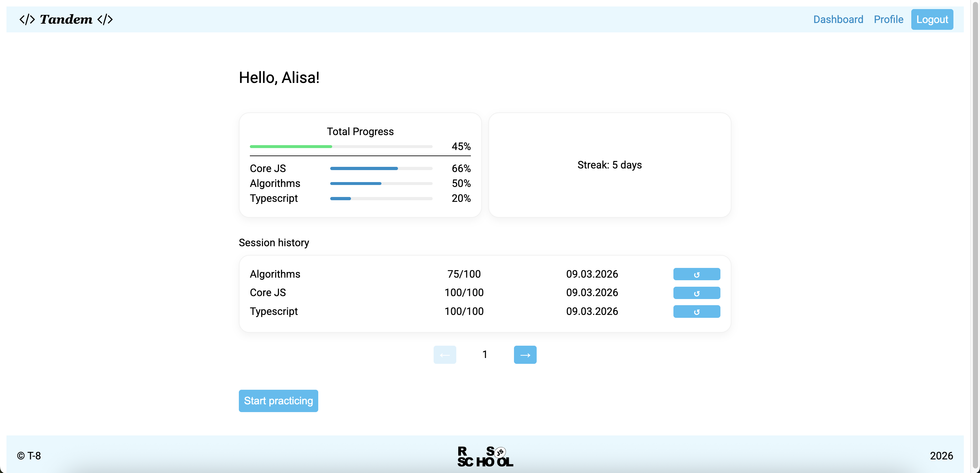This screenshot has width=980, height=473.
Task: Click the Tandem logo in header
Action: [x=66, y=19]
